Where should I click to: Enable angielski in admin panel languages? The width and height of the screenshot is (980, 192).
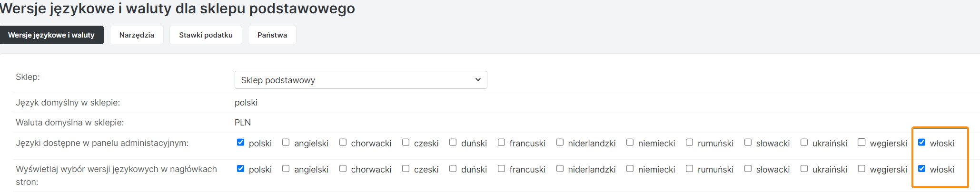pos(286,143)
